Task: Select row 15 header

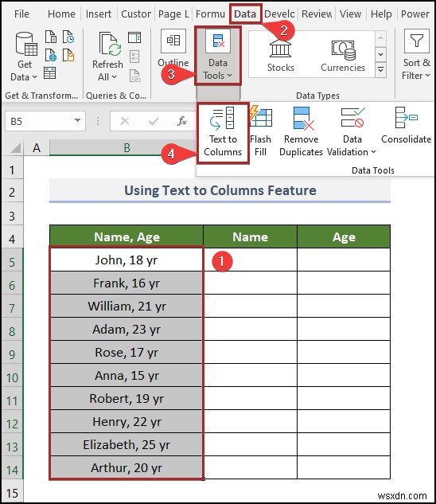Action: coord(12,493)
